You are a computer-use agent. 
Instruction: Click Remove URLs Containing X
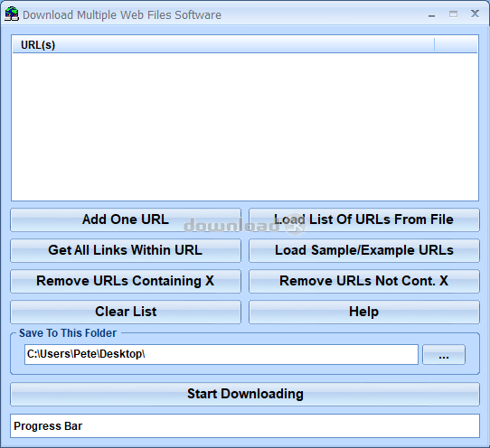(126, 281)
